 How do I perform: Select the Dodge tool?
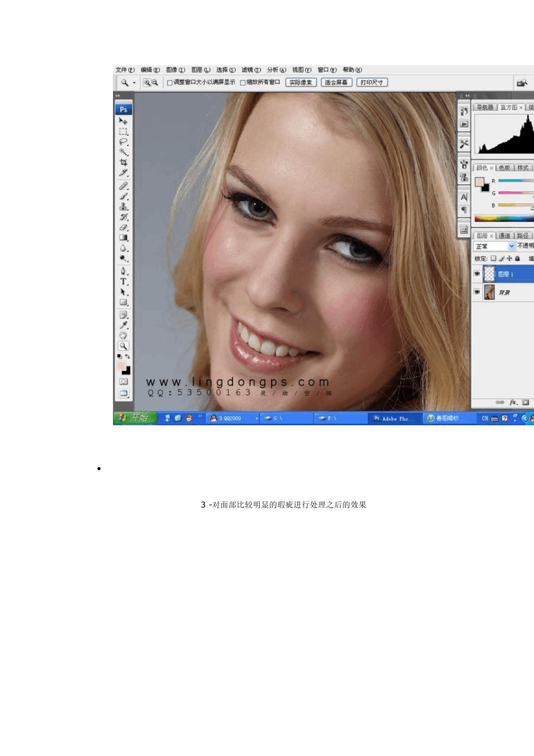coord(123,259)
